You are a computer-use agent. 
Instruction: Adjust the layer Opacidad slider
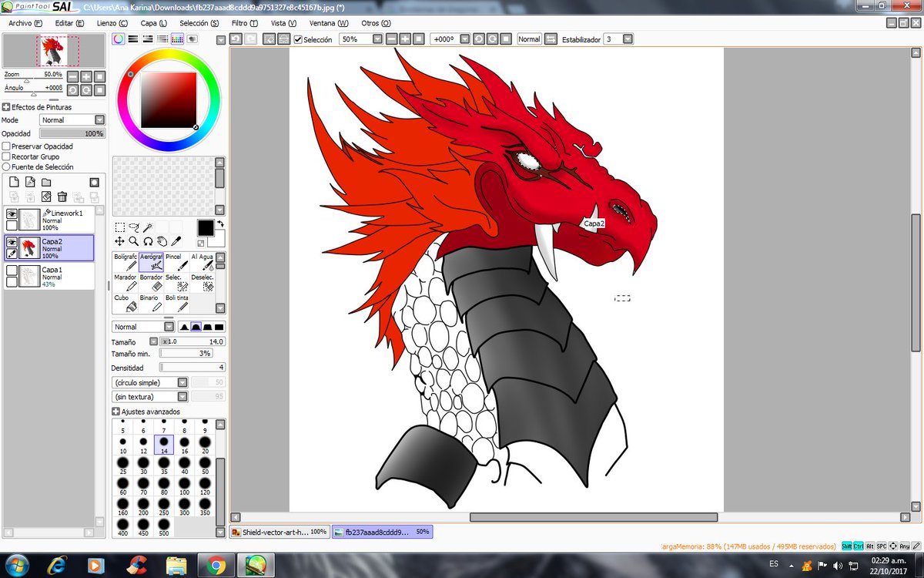[72, 133]
